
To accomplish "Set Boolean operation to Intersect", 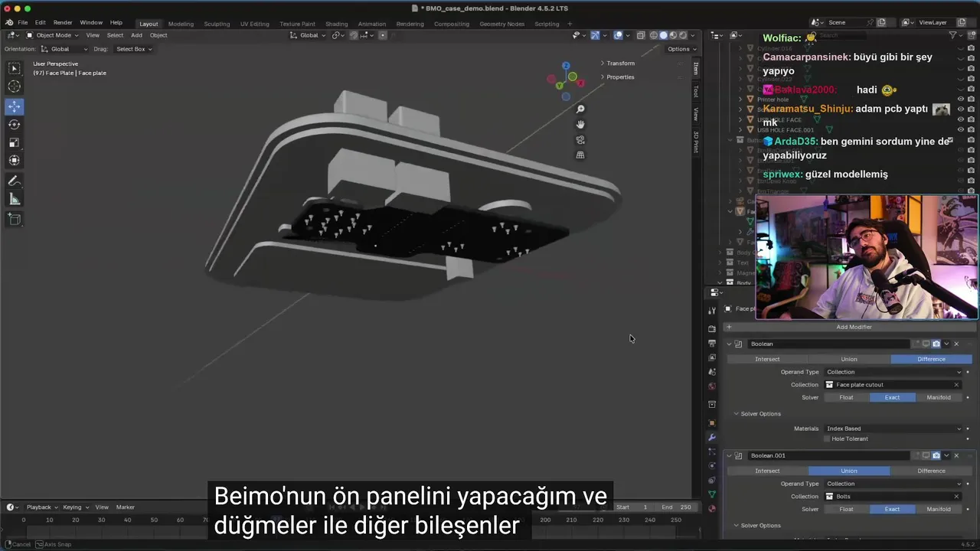I will coord(767,359).
